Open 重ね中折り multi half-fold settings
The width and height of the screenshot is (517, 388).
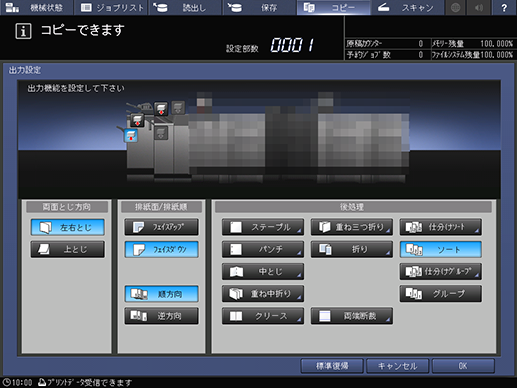(x=263, y=294)
